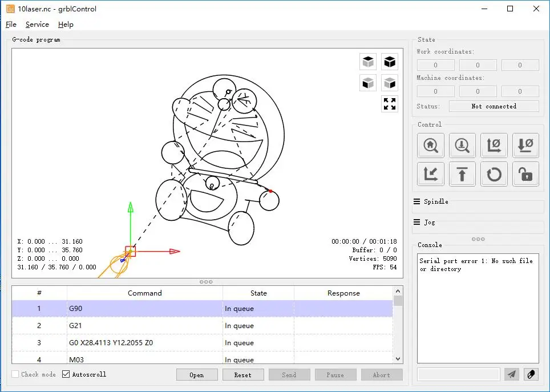550x392 pixels.
Task: Select the G21 command row
Action: coord(144,326)
